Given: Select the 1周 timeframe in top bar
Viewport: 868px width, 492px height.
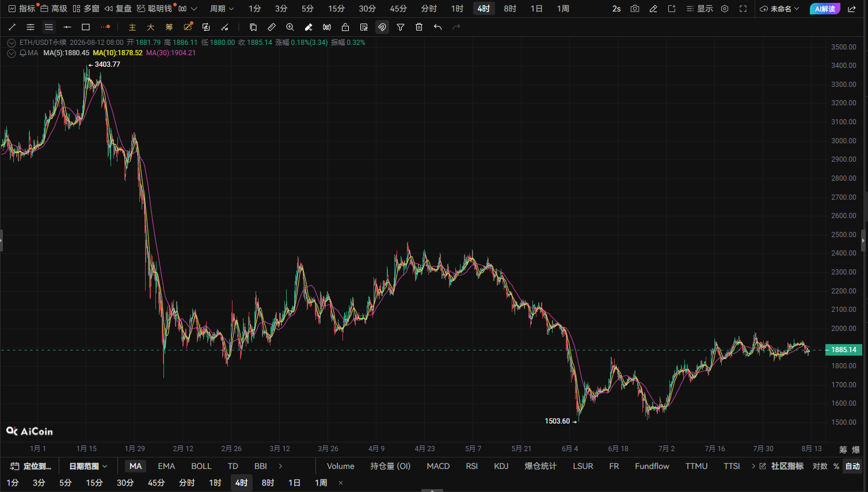Looking at the screenshot, I should click(563, 9).
